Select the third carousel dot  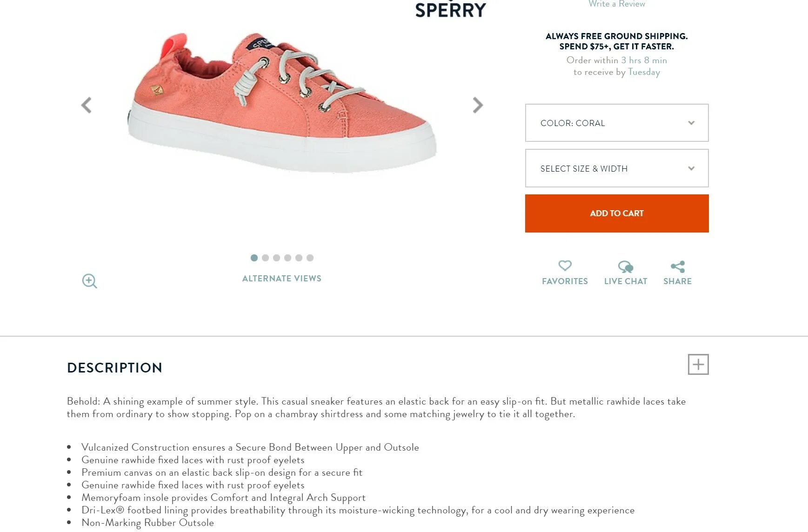pos(276,258)
